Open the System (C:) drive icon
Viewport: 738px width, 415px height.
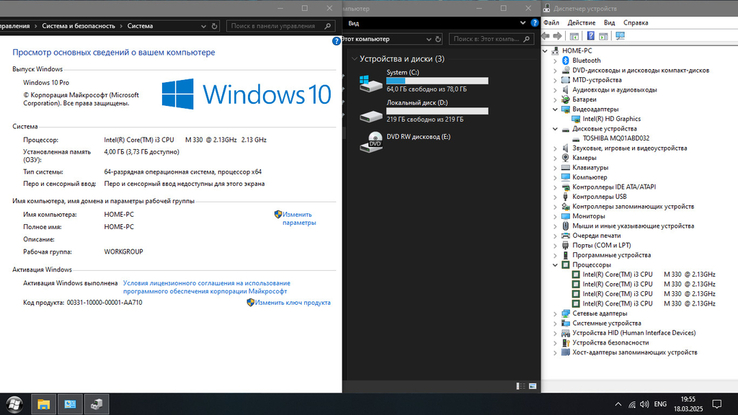pyautogui.click(x=370, y=83)
